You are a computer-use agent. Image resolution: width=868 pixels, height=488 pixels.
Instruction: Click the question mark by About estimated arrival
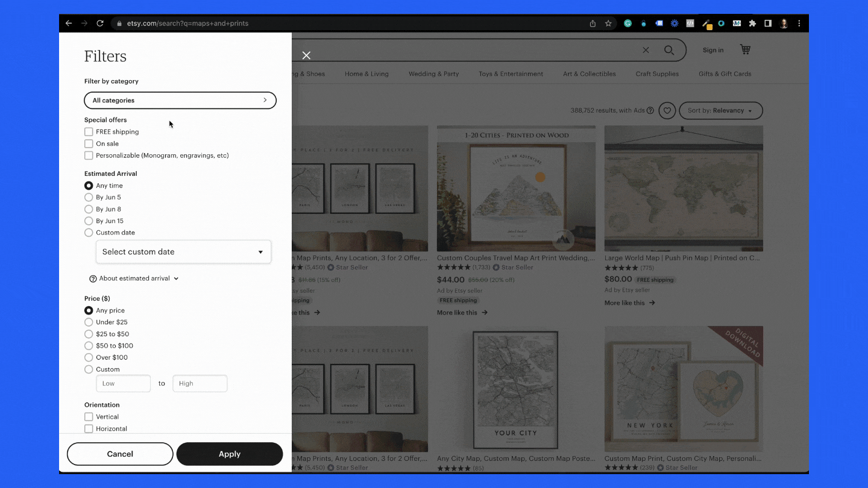pyautogui.click(x=93, y=279)
